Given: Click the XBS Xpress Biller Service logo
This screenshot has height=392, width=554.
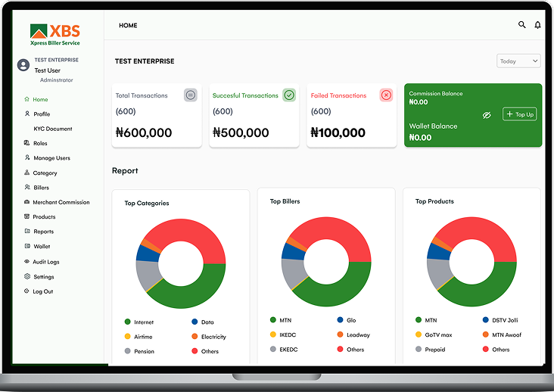Looking at the screenshot, I should 54,36.
